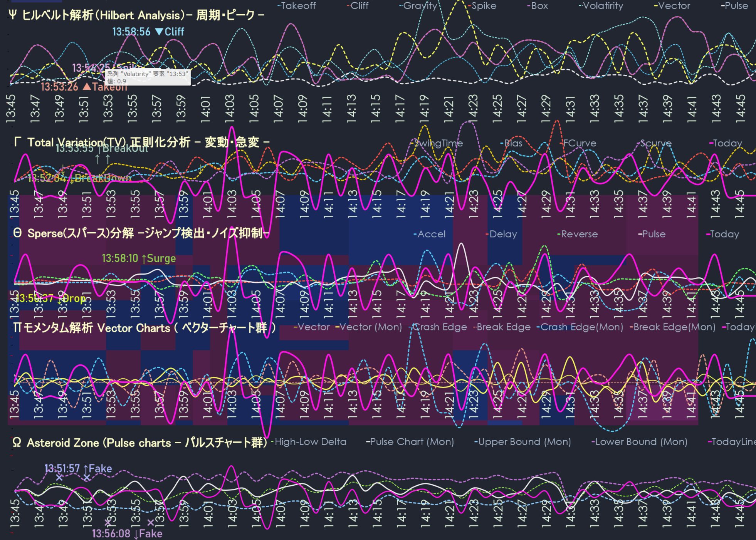Click the FCurve legend label
The image size is (756, 540).
[x=579, y=143]
